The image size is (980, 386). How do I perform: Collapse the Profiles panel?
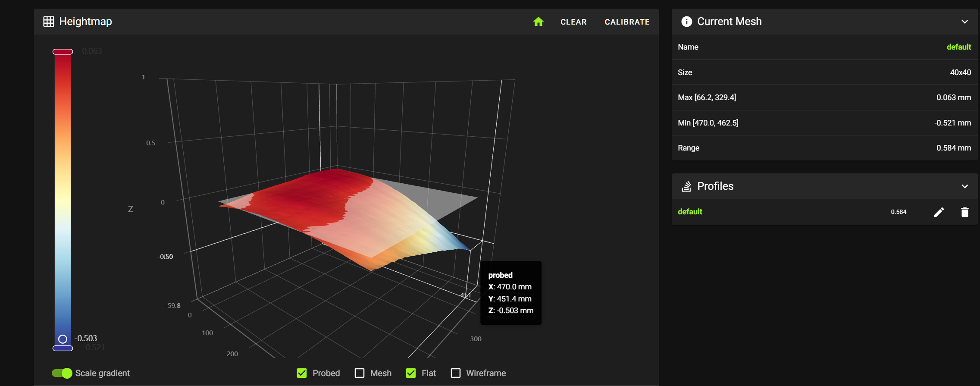click(965, 186)
